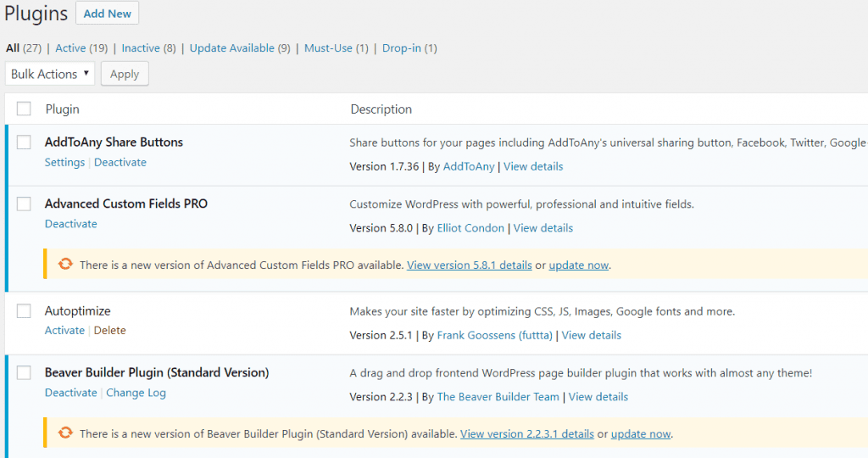Viewport: 868px width, 458px height.
Task: Click update now for Beaver Builder Plugin
Action: coord(641,434)
